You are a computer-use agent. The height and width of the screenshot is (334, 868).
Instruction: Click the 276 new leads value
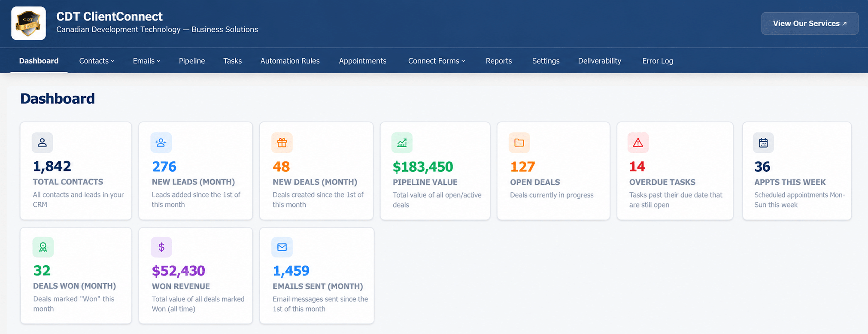pos(164,167)
